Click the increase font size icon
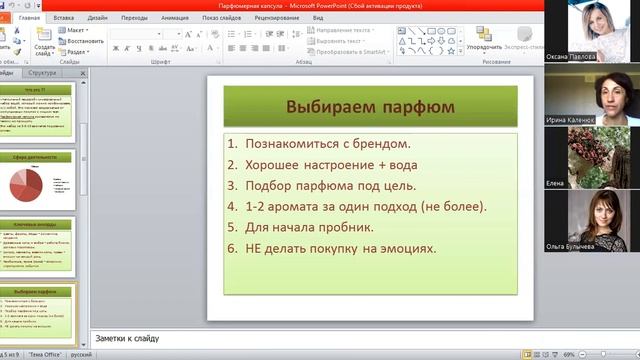This screenshot has height=360, width=640. [188, 35]
